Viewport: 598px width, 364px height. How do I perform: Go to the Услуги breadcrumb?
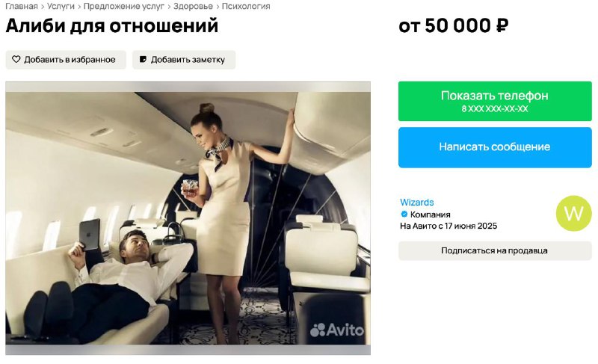coord(61,6)
